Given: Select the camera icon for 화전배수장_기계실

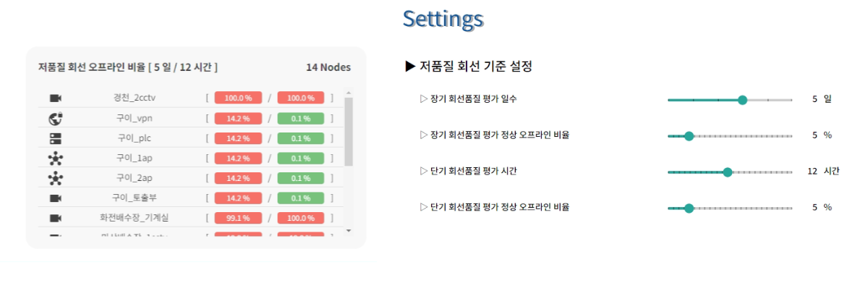Looking at the screenshot, I should (x=56, y=217).
